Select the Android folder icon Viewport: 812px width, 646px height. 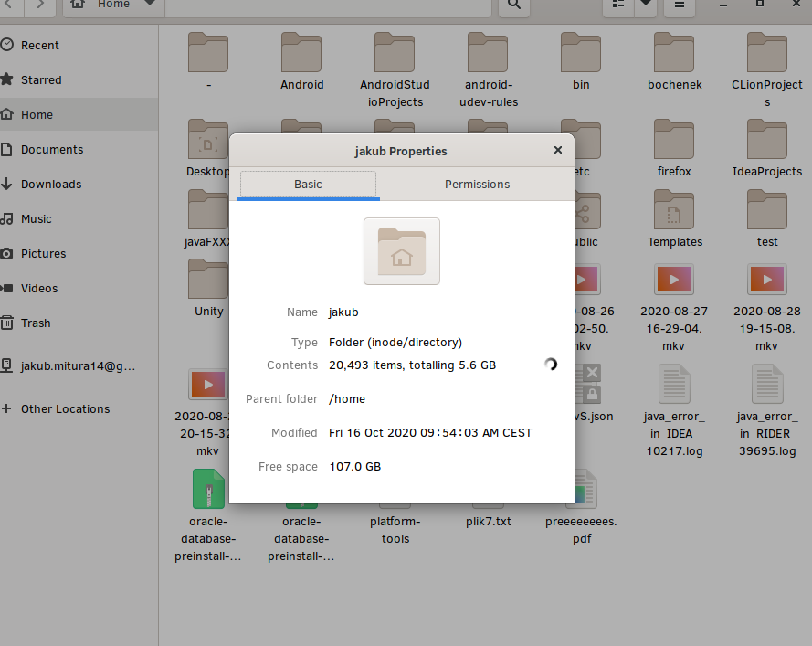click(301, 53)
